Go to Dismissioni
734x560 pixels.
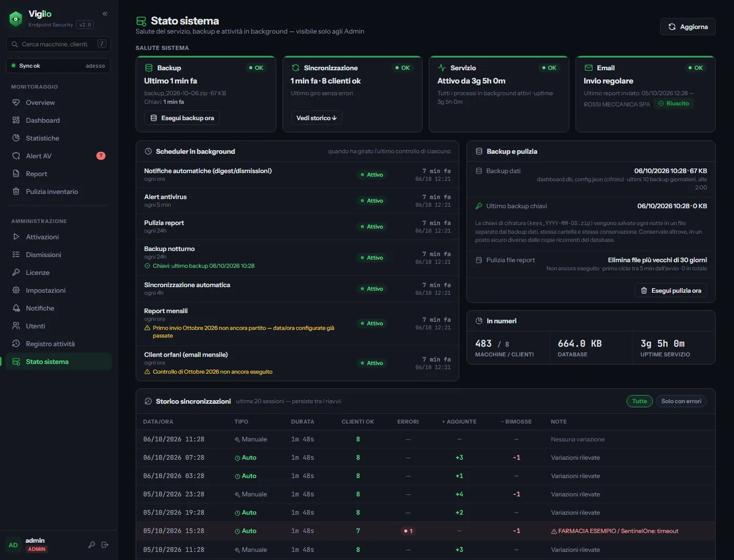tap(58, 255)
